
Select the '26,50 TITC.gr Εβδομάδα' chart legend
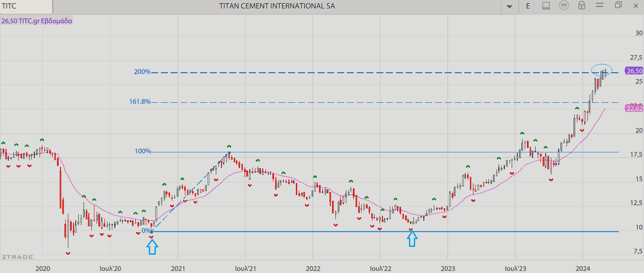click(37, 20)
